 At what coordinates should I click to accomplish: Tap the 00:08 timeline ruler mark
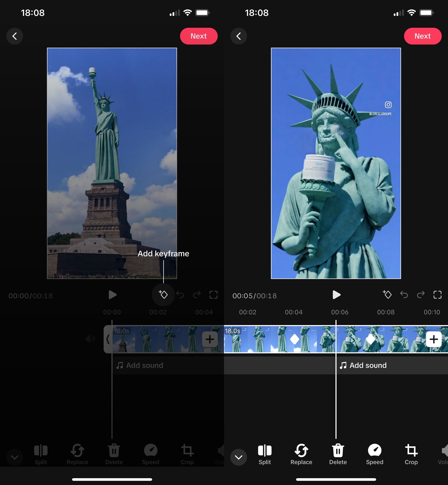pyautogui.click(x=386, y=312)
